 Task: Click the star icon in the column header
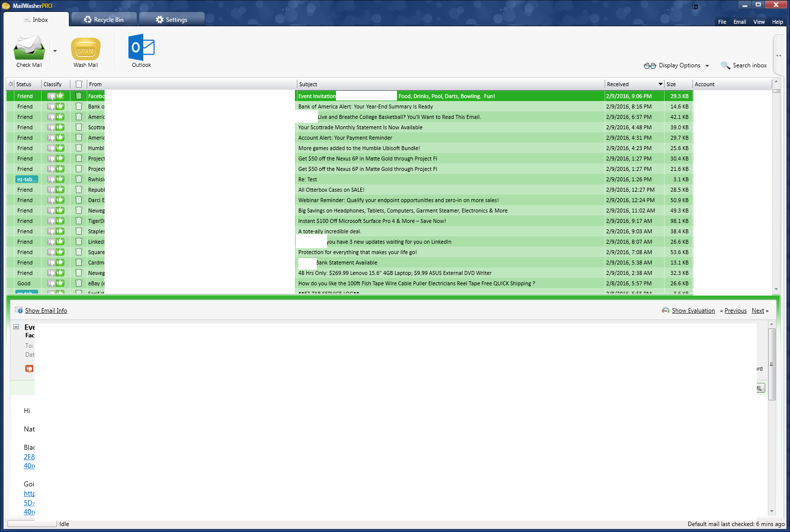[11, 84]
